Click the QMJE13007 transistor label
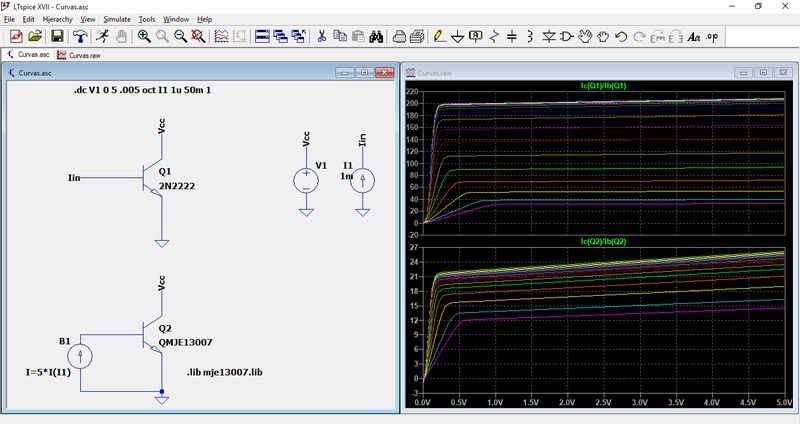 (x=185, y=342)
